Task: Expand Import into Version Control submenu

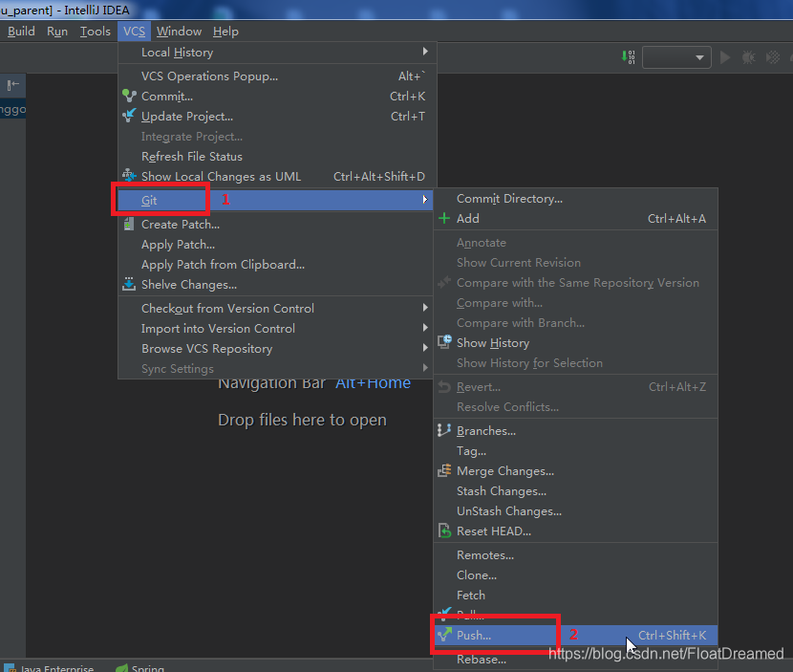Action: pos(275,329)
